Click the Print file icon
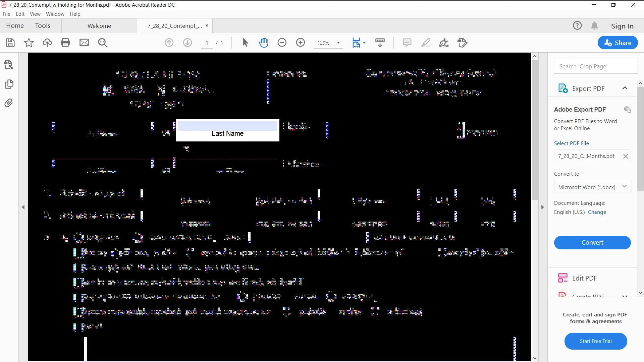 coord(65,43)
